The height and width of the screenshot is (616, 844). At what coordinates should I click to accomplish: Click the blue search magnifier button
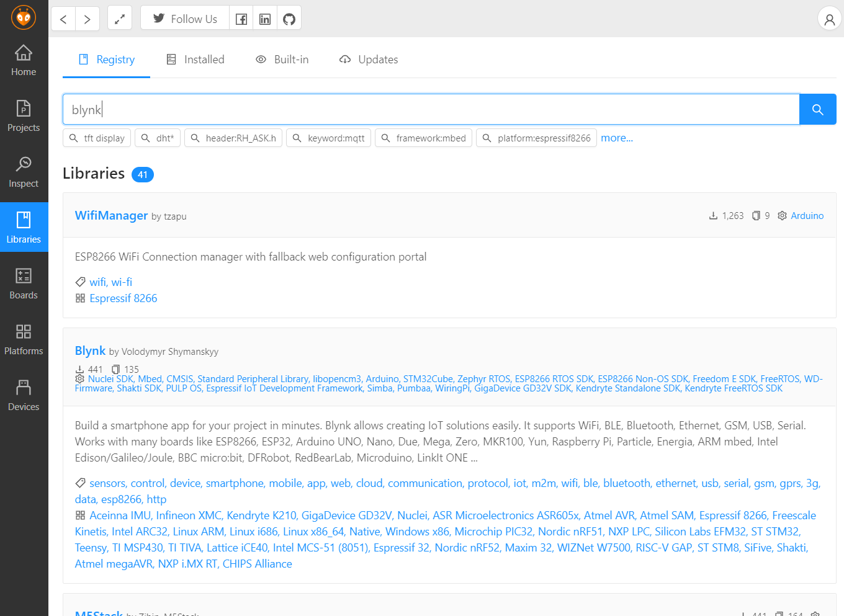coord(818,109)
